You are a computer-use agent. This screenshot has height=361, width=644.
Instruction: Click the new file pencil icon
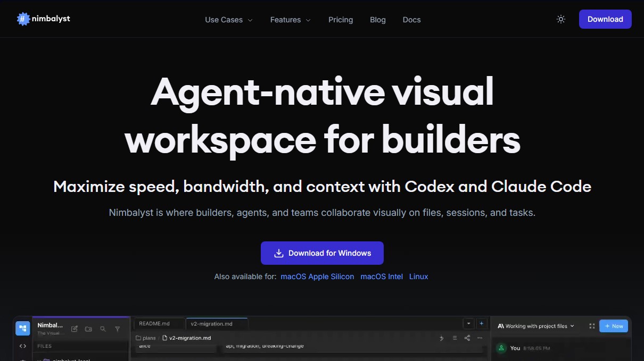coord(75,329)
